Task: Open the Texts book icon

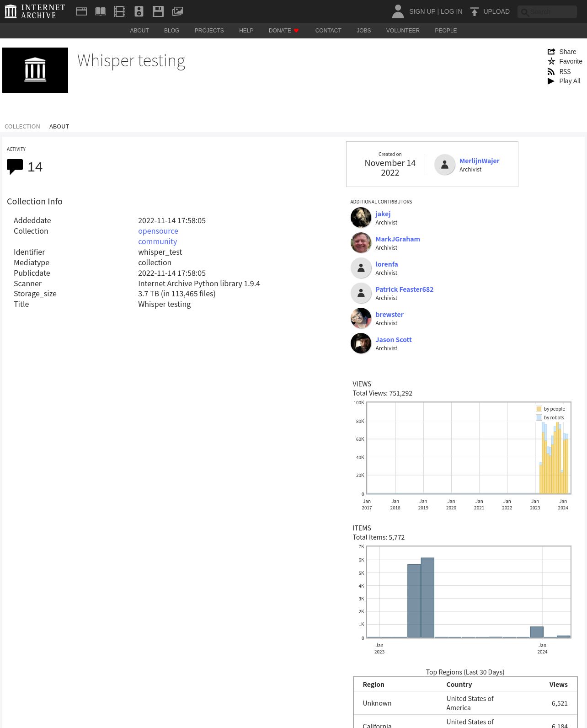Action: 101,11
